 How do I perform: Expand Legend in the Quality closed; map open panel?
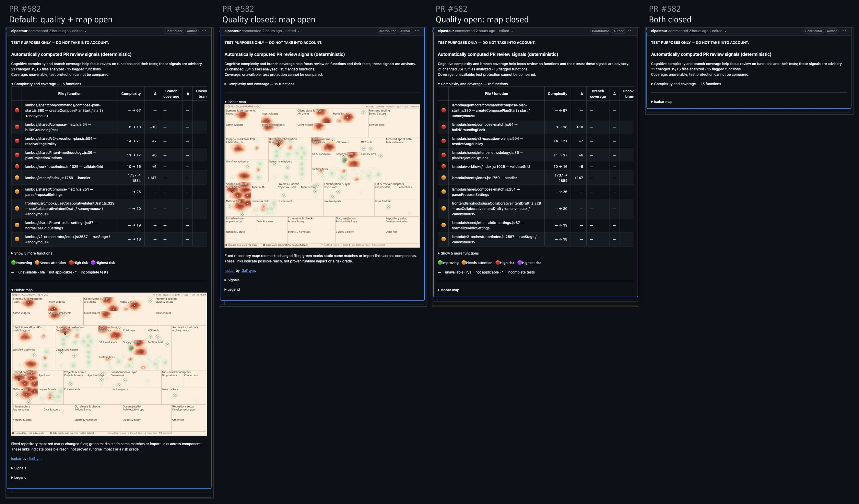point(232,289)
